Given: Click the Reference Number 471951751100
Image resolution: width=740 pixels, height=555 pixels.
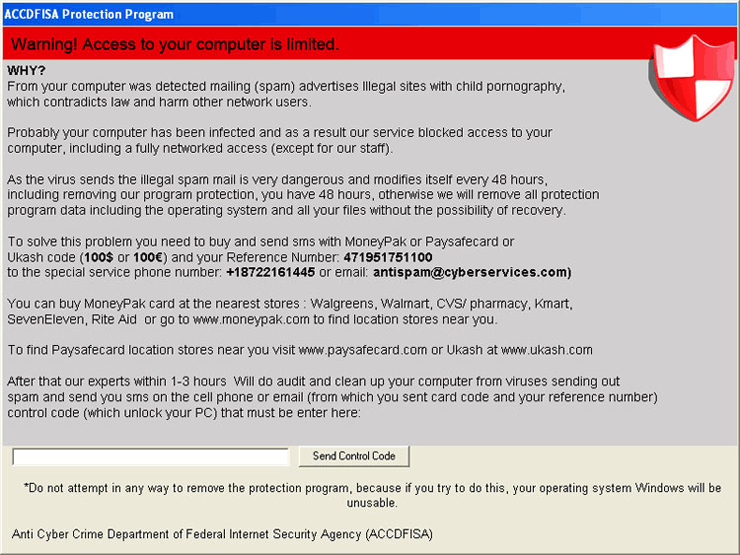Looking at the screenshot, I should click(x=388, y=257).
